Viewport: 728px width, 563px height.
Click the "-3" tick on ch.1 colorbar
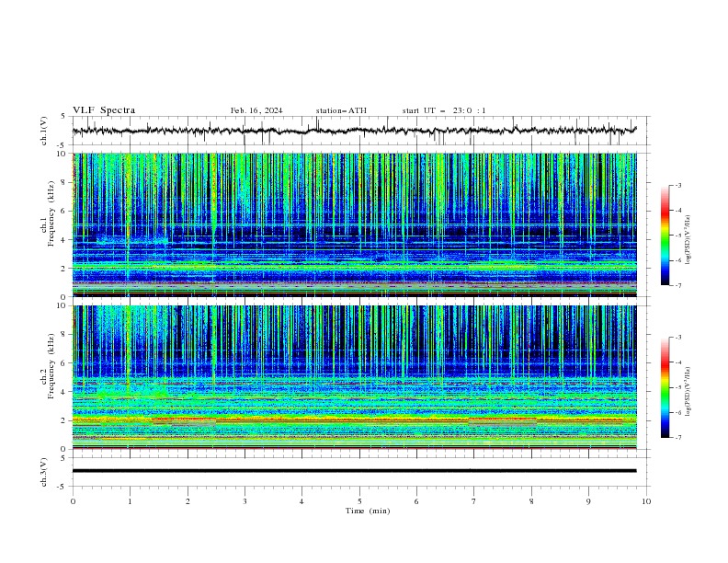[678, 185]
